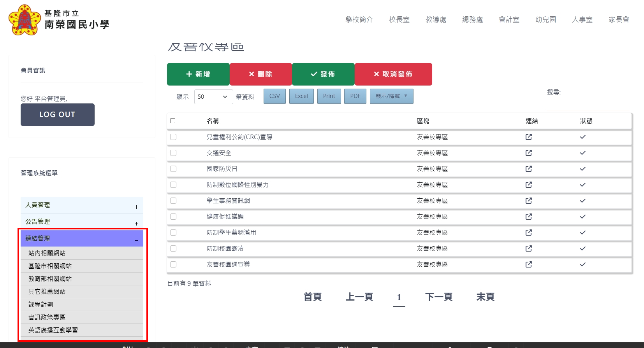Viewport: 644px width, 348px height.
Task: Check the box for 防制數位網路性別暴力
Action: (173, 185)
